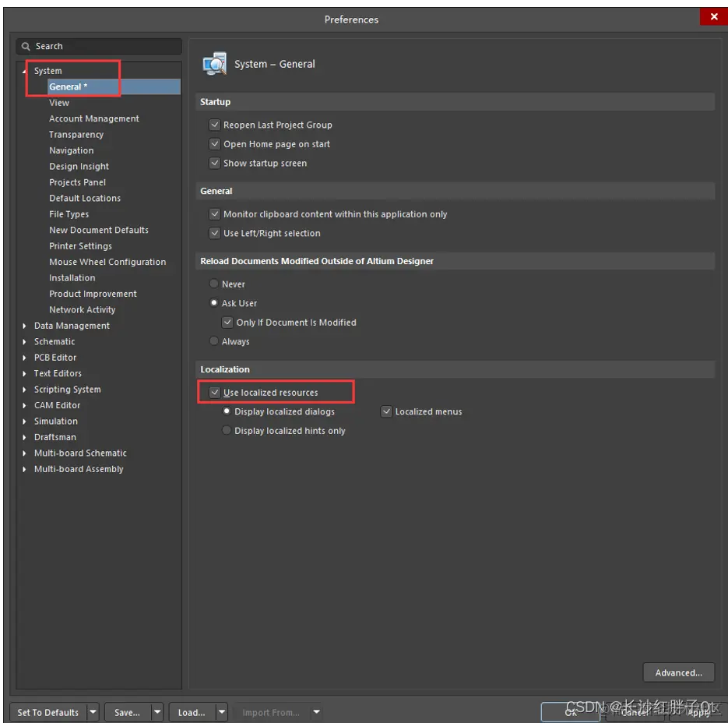Select General under System
Image resolution: width=728 pixels, height=723 pixels.
pos(113,87)
